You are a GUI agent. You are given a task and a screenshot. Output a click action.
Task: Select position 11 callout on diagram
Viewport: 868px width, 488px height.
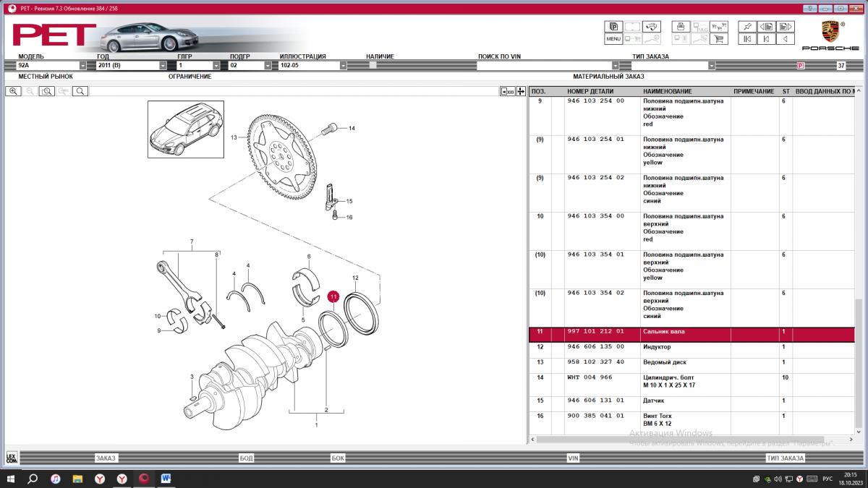click(x=333, y=296)
